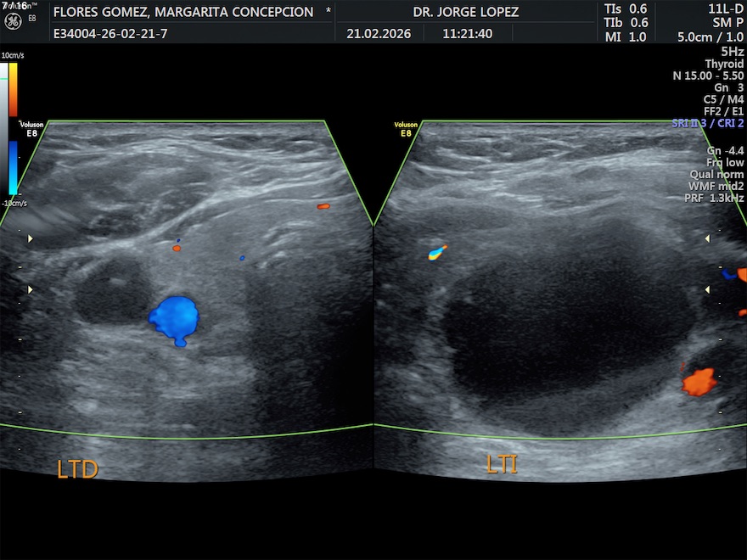Click the PRF 1.3kHz parameter
This screenshot has height=560, width=747.
(713, 199)
